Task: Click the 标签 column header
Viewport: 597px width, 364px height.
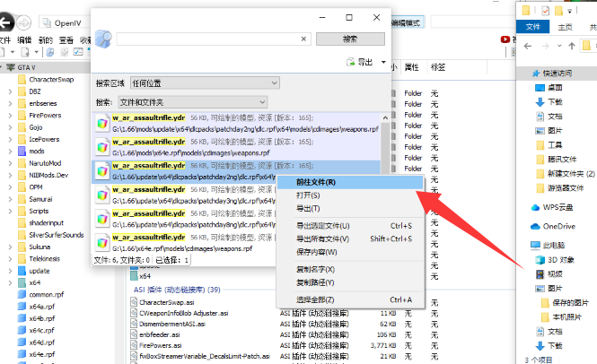Action: point(438,67)
